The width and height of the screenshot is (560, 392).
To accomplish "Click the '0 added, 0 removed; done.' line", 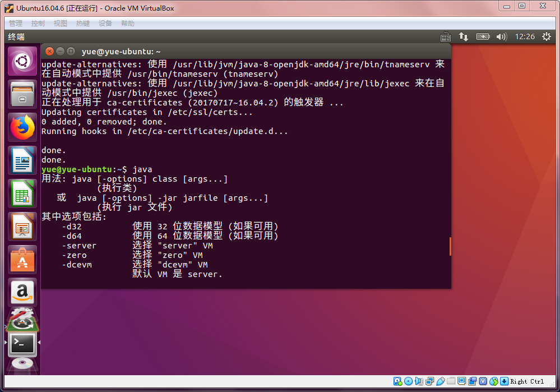I will [x=104, y=122].
